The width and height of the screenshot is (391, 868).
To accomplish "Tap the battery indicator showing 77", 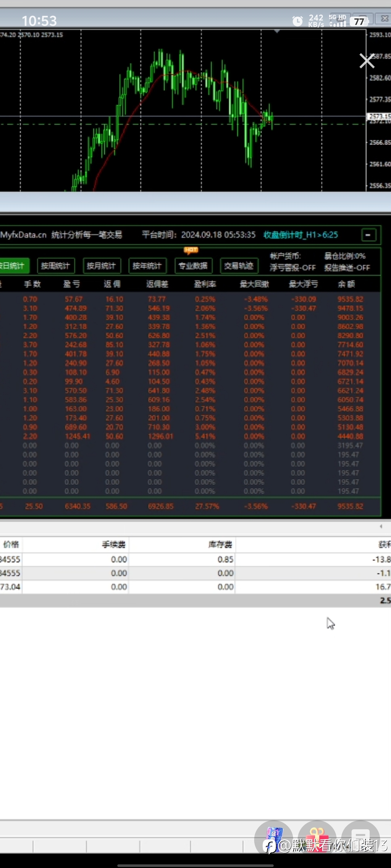I will [x=359, y=21].
